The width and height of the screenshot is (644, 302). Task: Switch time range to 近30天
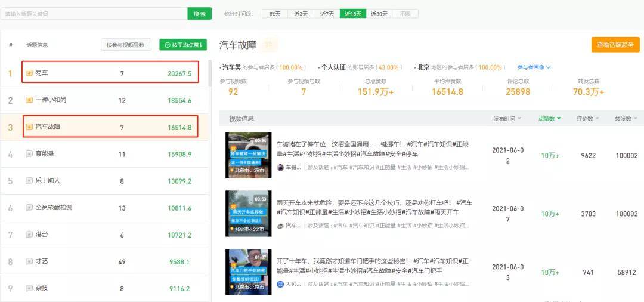click(x=379, y=14)
